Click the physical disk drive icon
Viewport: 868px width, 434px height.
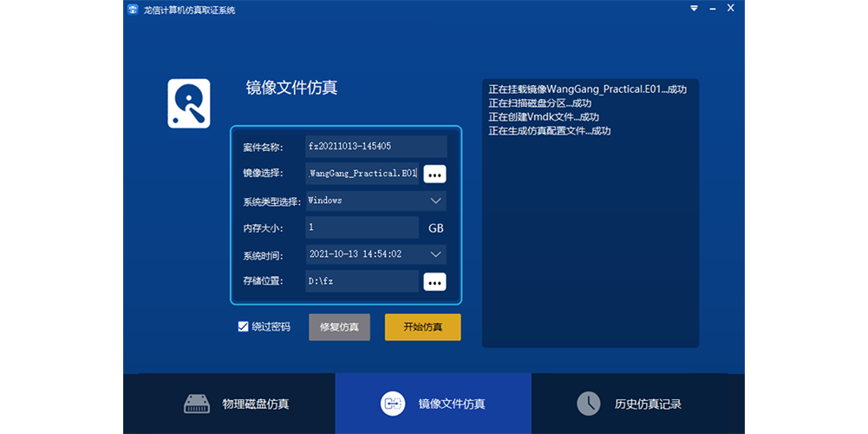(198, 404)
